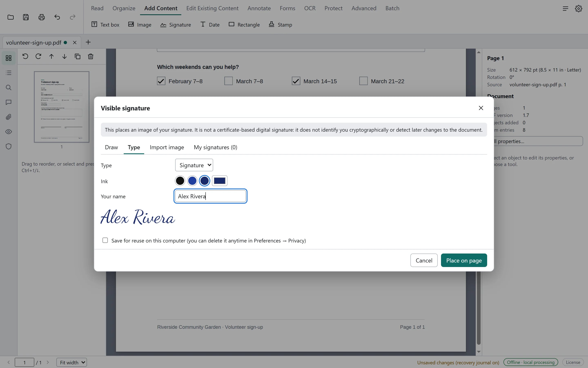
Task: Choose black ink swatch
Action: click(x=180, y=181)
